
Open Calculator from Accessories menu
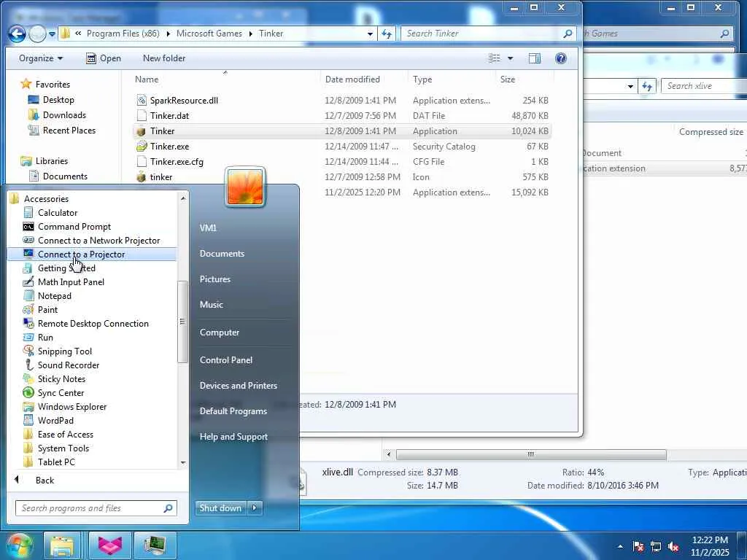pos(57,213)
